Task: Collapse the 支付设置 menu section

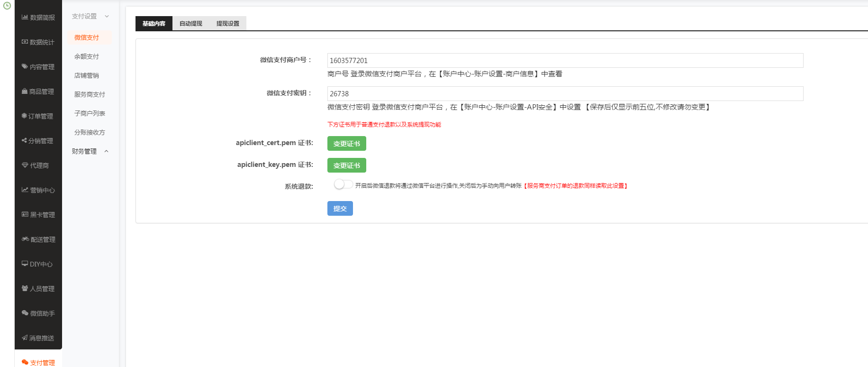Action: click(x=107, y=16)
